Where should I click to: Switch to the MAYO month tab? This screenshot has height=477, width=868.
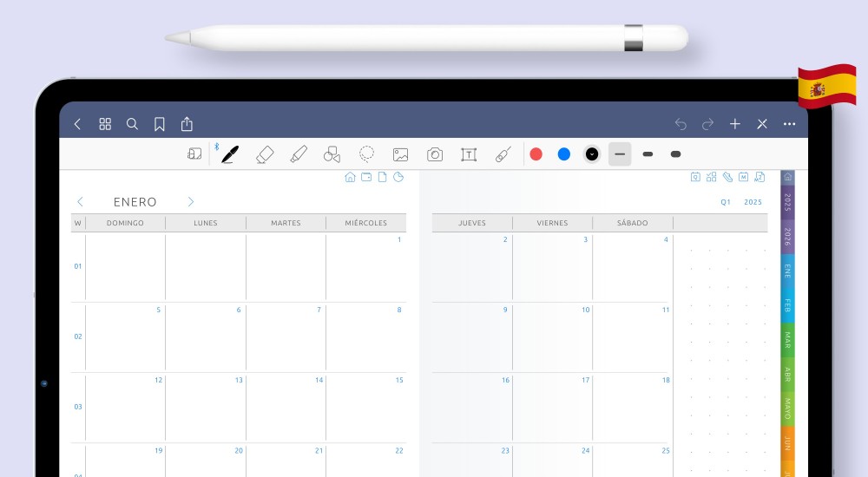click(788, 408)
